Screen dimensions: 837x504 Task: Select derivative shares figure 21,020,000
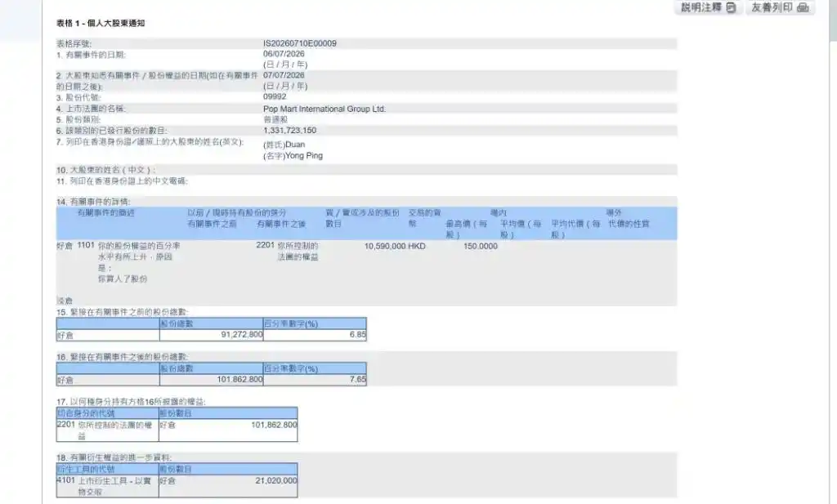276,480
